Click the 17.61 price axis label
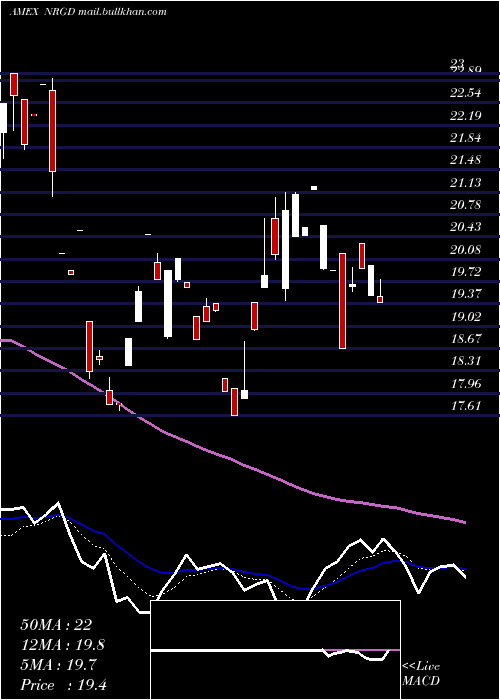 click(x=466, y=406)
